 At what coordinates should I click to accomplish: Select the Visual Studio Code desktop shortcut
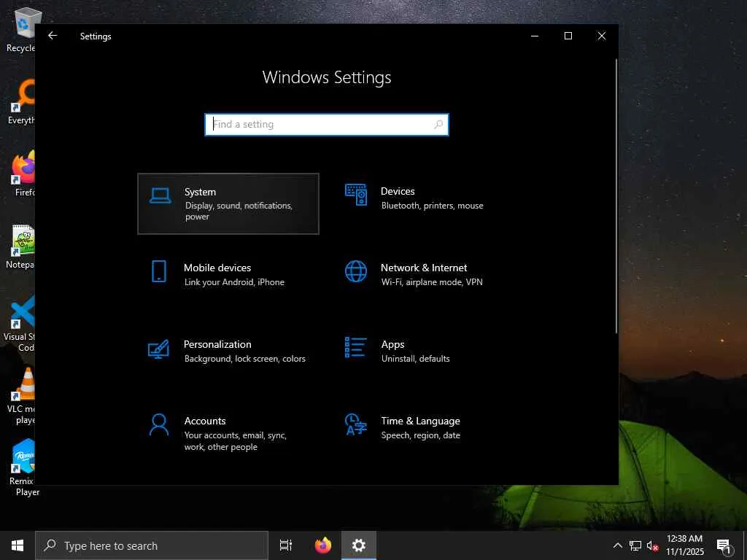pyautogui.click(x=20, y=324)
